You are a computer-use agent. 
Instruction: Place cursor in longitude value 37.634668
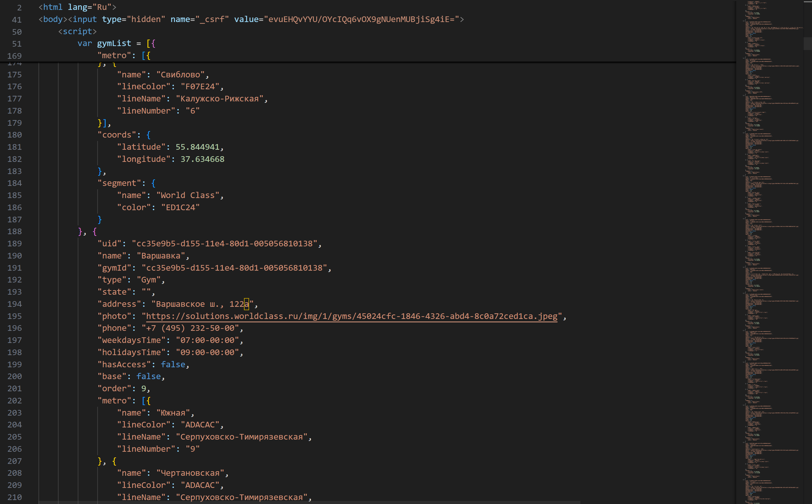click(202, 159)
